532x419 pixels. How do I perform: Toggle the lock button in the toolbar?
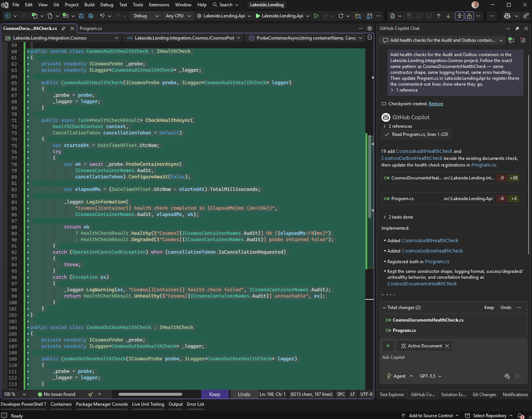point(469,16)
